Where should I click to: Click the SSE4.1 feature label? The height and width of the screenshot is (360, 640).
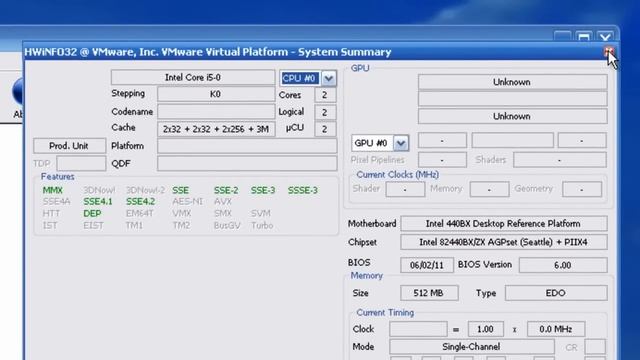pyautogui.click(x=98, y=202)
